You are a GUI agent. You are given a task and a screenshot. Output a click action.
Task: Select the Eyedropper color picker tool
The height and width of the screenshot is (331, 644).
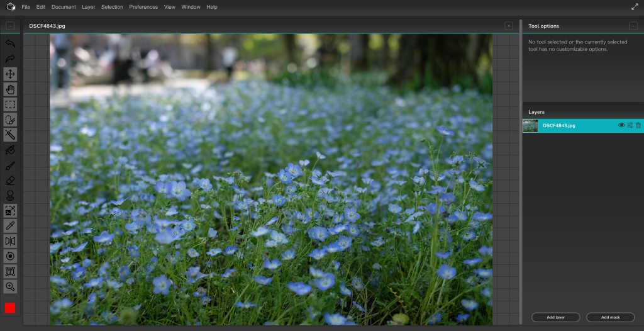(x=10, y=226)
